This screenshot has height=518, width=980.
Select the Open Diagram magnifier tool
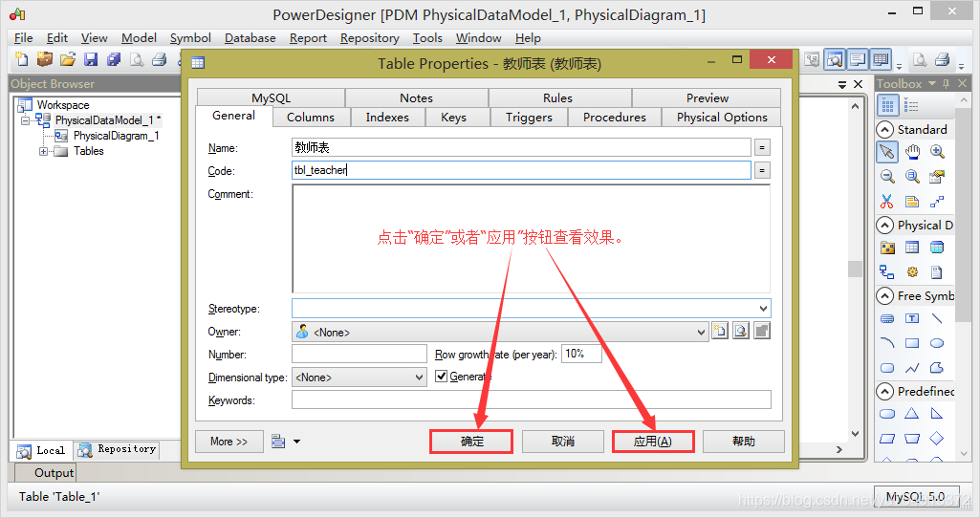coord(912,176)
